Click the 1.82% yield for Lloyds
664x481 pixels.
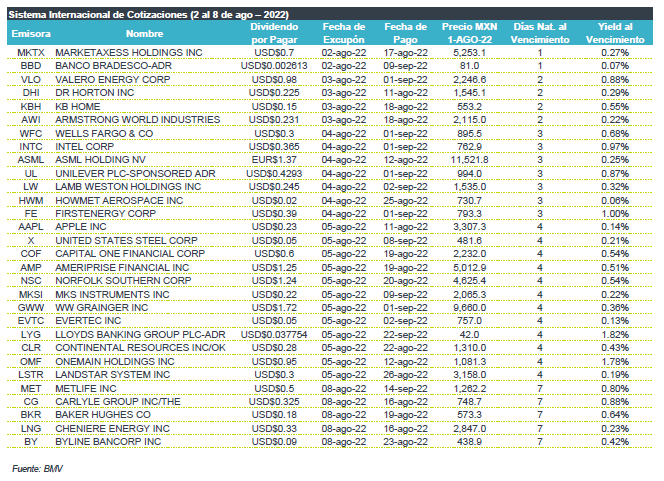615,334
